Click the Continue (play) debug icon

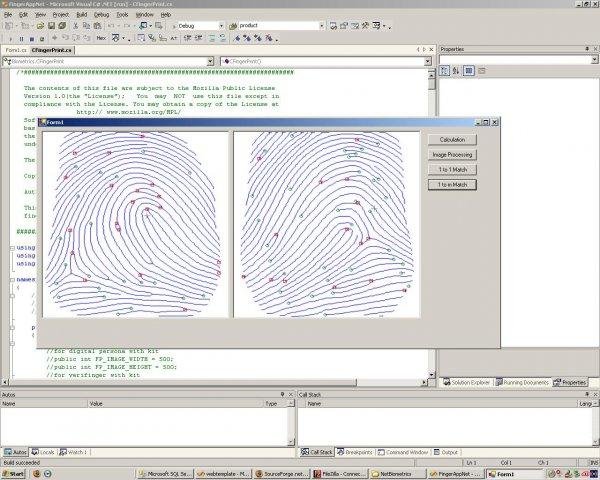click(11, 39)
